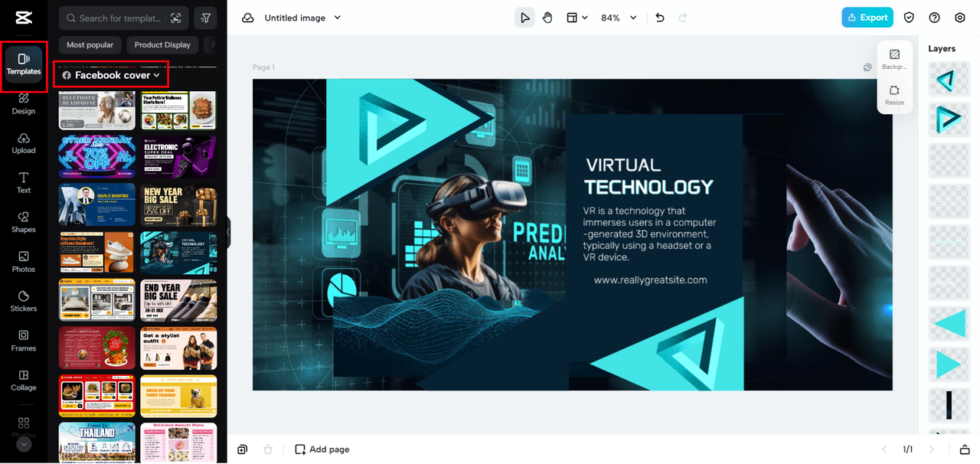Open the layout grid options dropdown
980x464 pixels.
pyautogui.click(x=577, y=18)
